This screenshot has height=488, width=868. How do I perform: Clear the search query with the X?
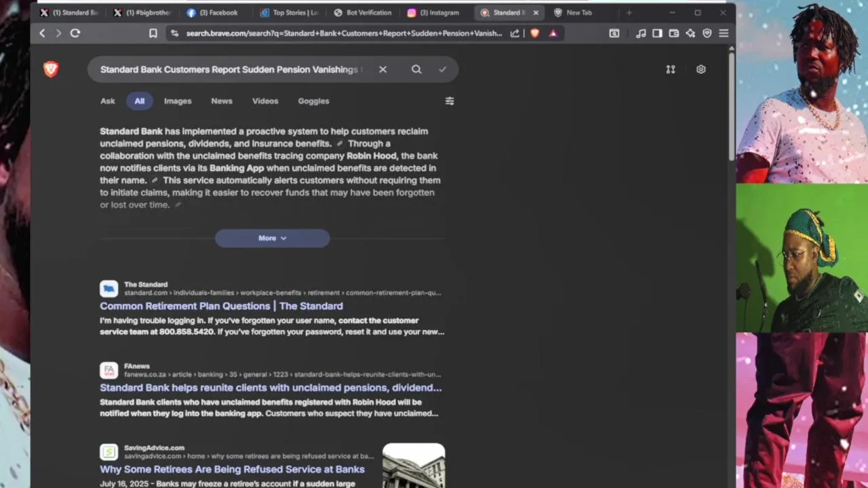click(x=382, y=69)
